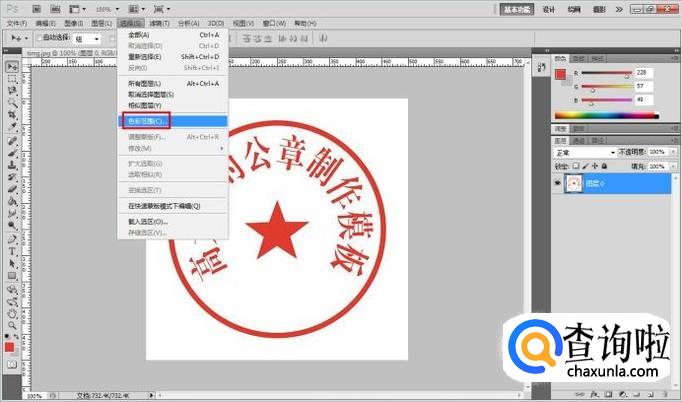Select the Gradient tool
682x402 pixels.
click(12, 202)
